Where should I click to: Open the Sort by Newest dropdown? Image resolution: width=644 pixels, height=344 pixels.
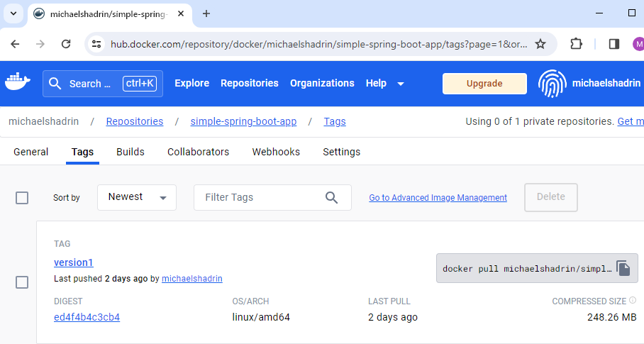tap(137, 197)
